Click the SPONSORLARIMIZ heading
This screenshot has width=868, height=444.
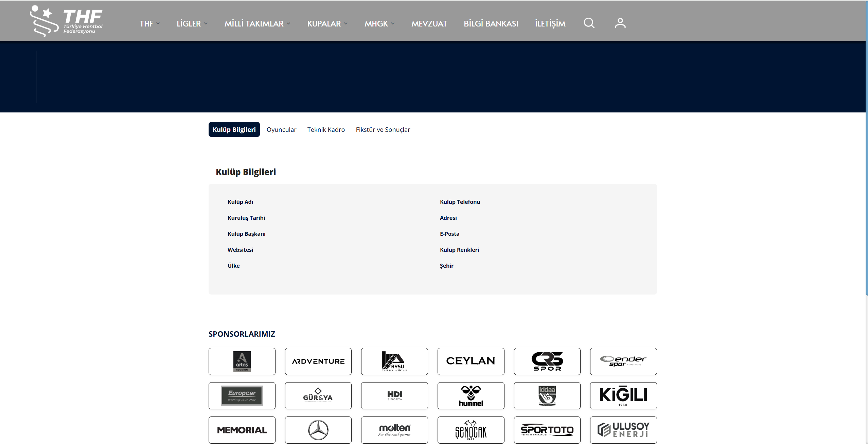242,334
